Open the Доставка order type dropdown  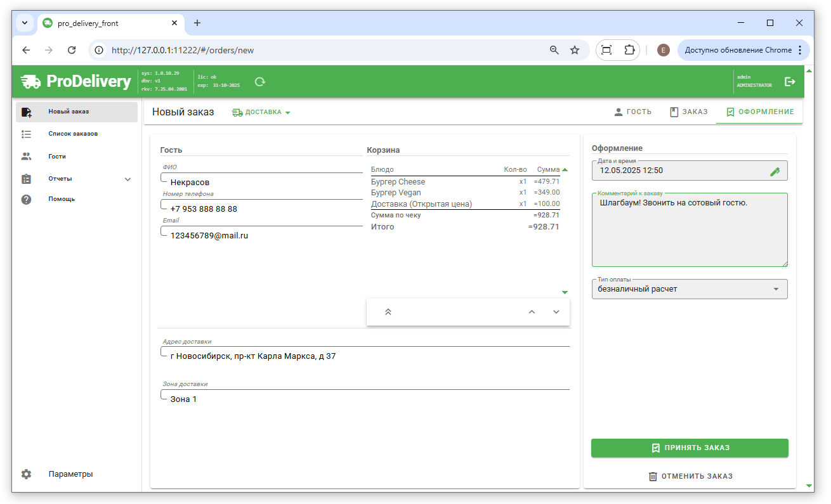261,112
